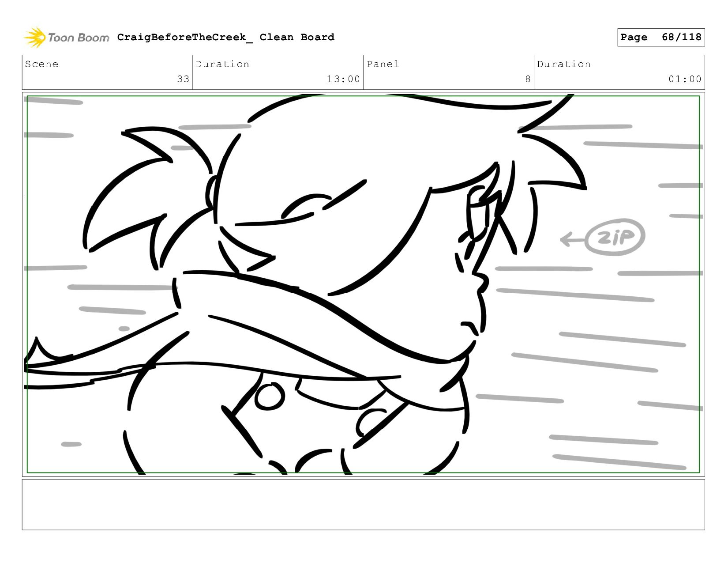This screenshot has width=728, height=563.
Task: Click the 'Page 68/118' box
Action: (x=661, y=37)
